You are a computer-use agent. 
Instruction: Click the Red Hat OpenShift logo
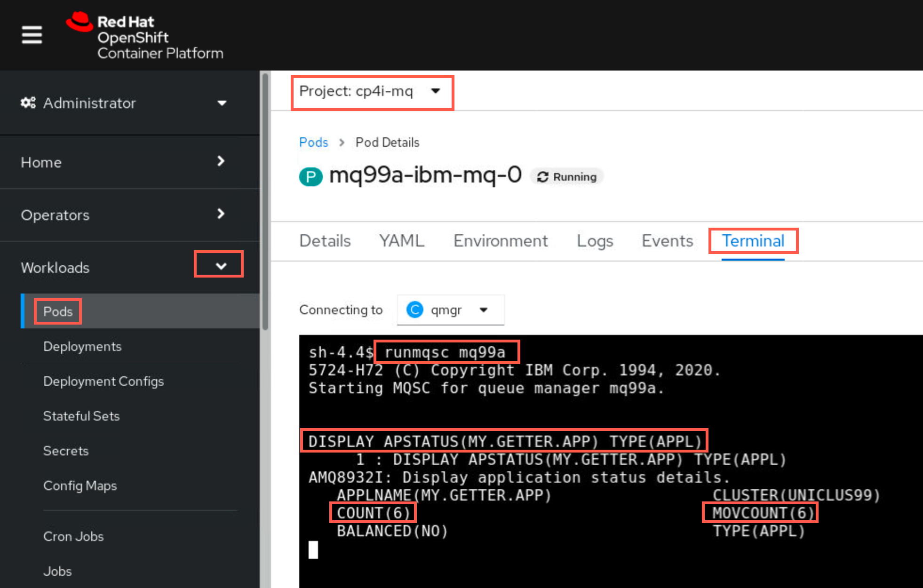tap(145, 36)
